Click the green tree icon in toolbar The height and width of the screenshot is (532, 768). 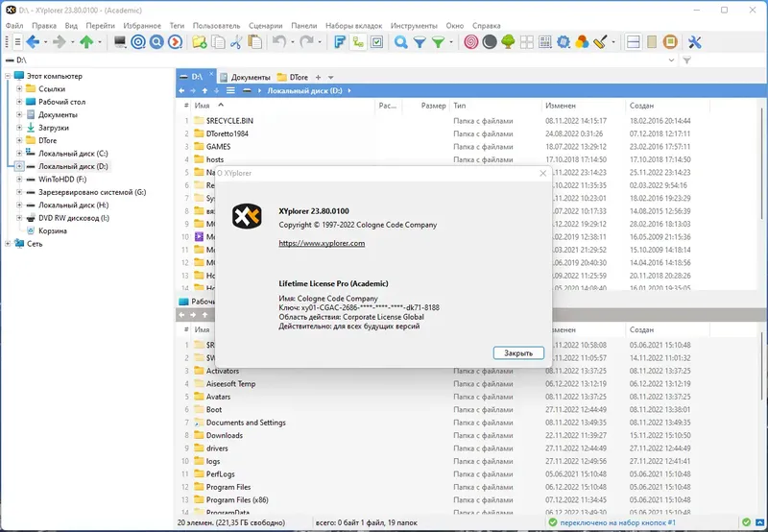click(508, 42)
